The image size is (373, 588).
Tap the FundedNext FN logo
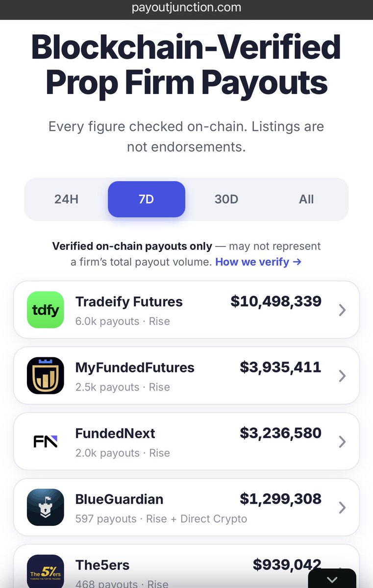[46, 441]
